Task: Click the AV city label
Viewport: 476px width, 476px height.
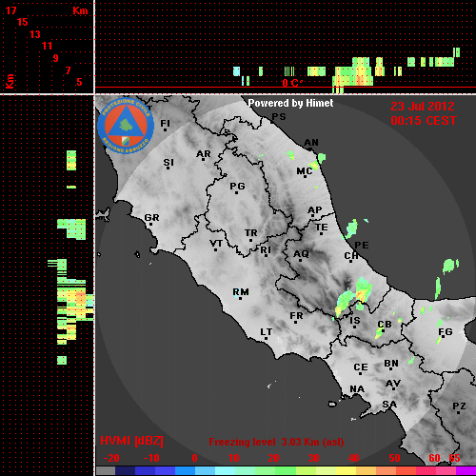Action: (x=393, y=384)
